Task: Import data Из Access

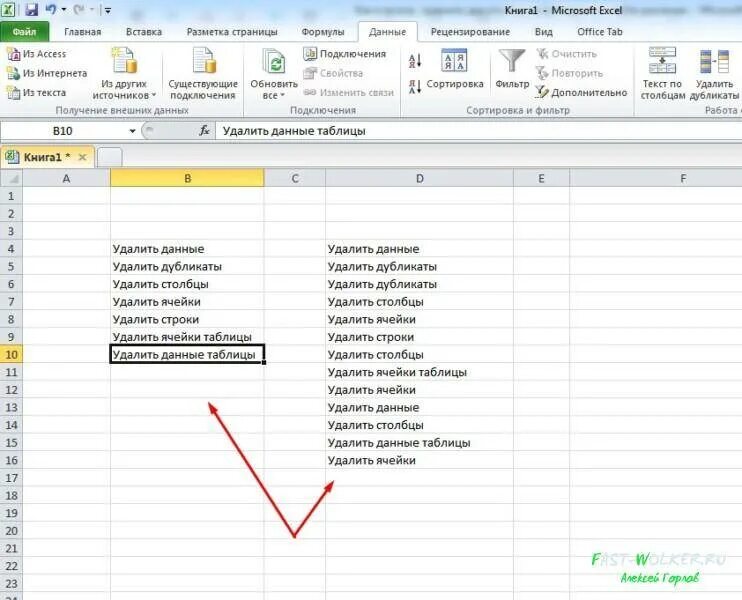Action: coord(37,54)
